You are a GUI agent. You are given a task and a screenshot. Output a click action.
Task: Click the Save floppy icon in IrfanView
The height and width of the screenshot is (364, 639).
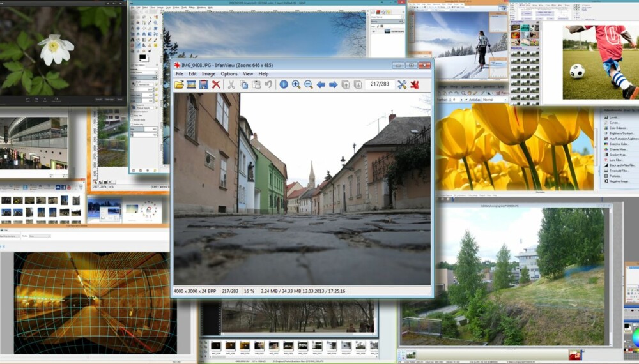tap(203, 85)
